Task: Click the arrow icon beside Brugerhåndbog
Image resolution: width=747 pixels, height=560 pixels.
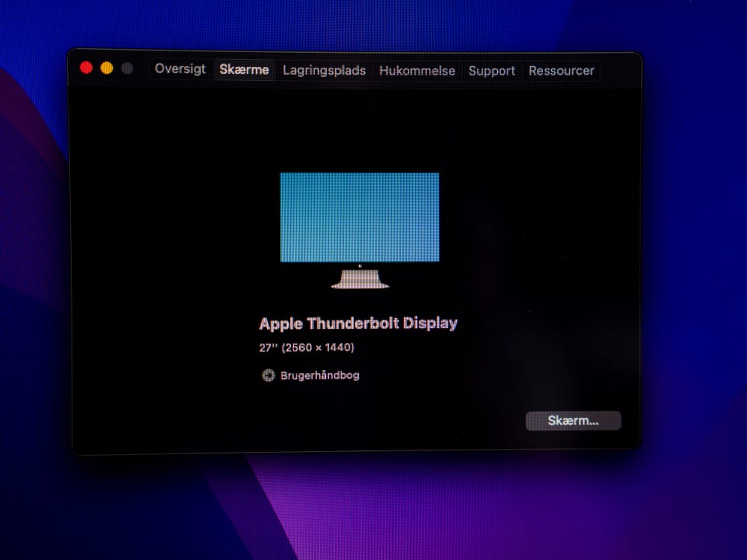Action: 268,376
